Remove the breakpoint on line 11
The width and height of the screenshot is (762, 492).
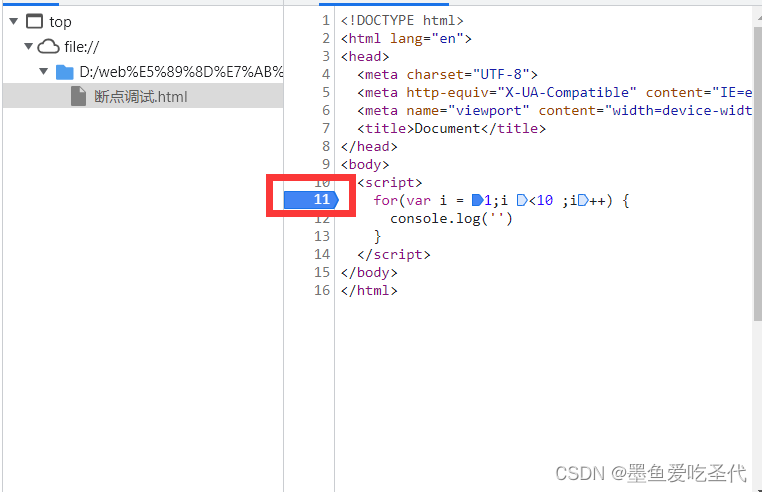click(312, 199)
